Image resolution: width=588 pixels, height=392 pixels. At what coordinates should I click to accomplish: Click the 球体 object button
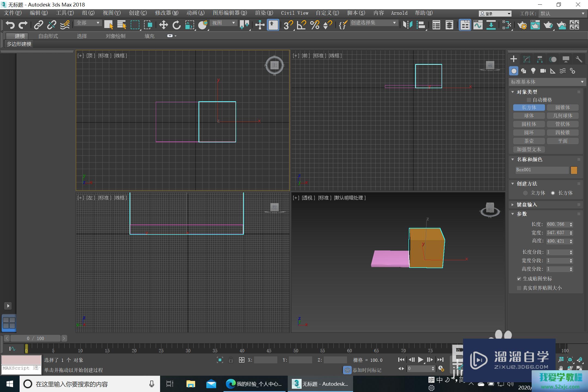[529, 116]
